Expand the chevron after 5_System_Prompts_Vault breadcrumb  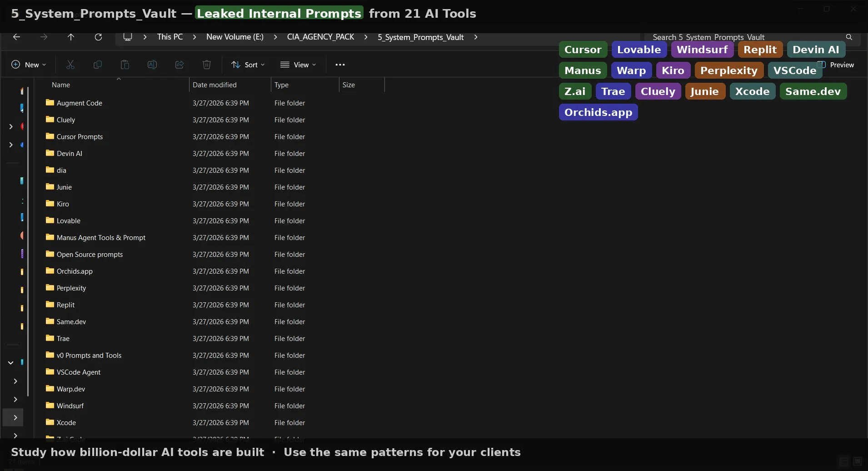pyautogui.click(x=476, y=37)
